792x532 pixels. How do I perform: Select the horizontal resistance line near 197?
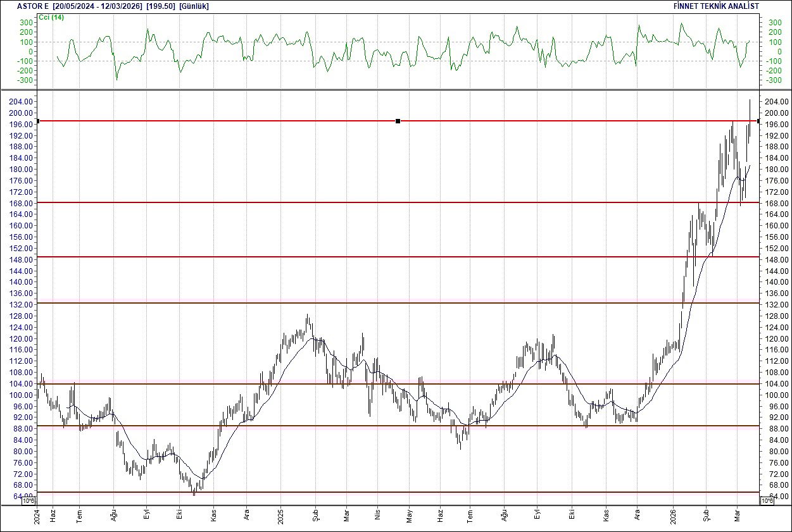[253, 121]
